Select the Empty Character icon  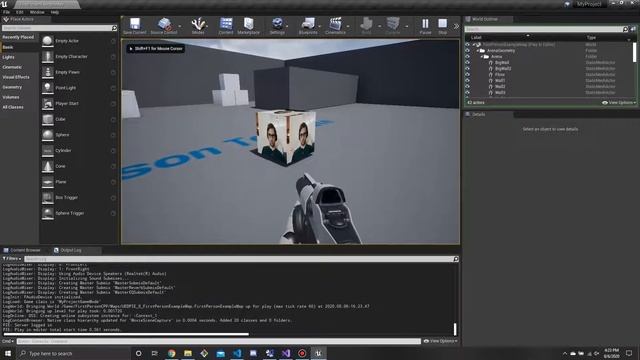click(x=48, y=56)
